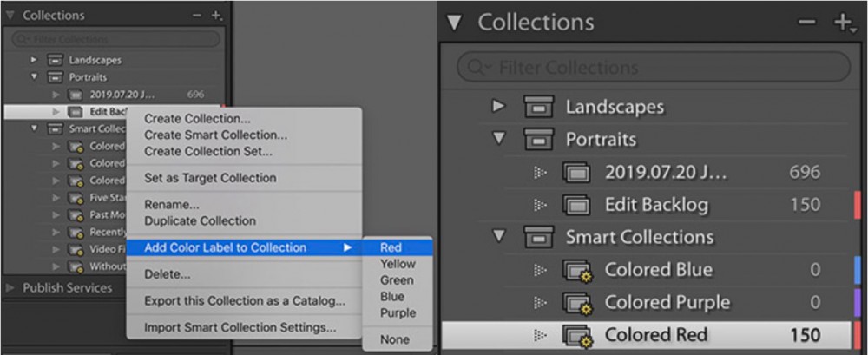Pick Yellow from the color label submenu
Screen dimensions: 868x355
[398, 264]
